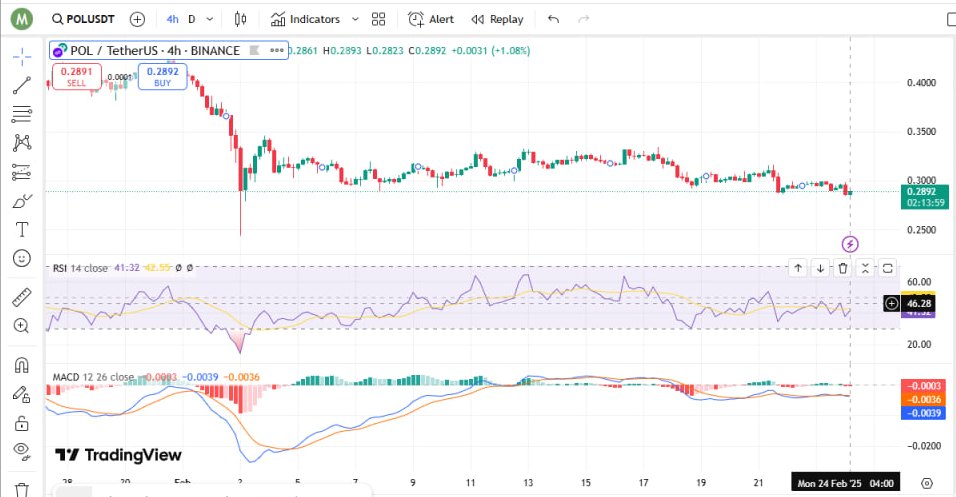Toggle stay in drawing mode
This screenshot has height=497, width=956.
click(x=22, y=394)
